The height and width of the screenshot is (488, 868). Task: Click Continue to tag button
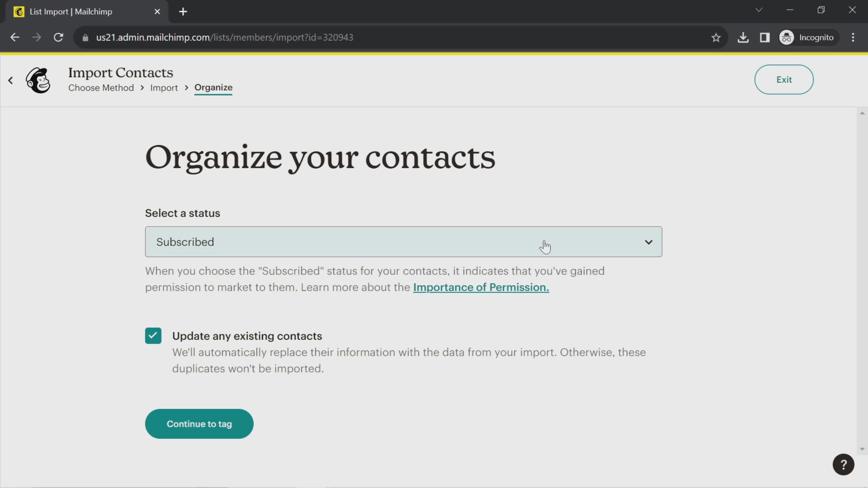(199, 424)
